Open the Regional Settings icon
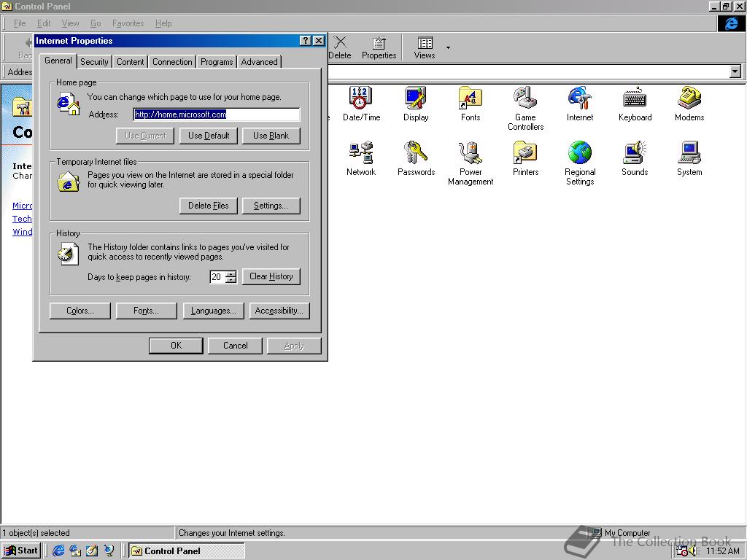The width and height of the screenshot is (747, 560). coord(580,153)
